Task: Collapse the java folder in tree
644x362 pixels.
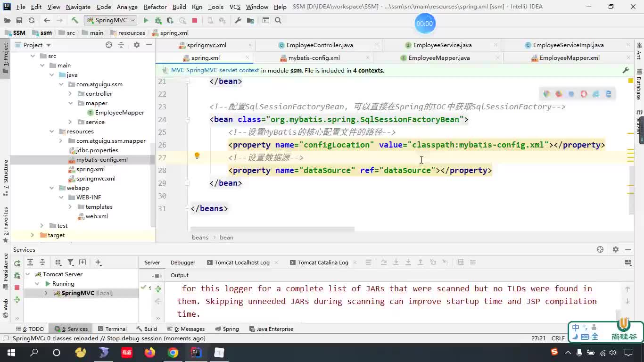Action: pos(52,75)
